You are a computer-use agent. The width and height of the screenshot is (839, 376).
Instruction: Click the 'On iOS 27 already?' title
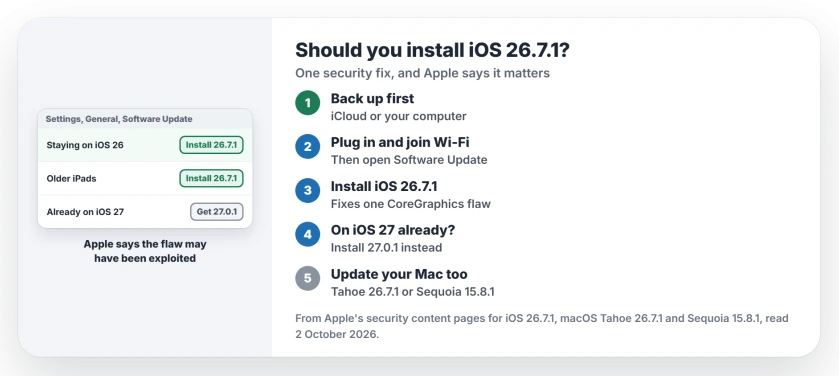tap(393, 230)
